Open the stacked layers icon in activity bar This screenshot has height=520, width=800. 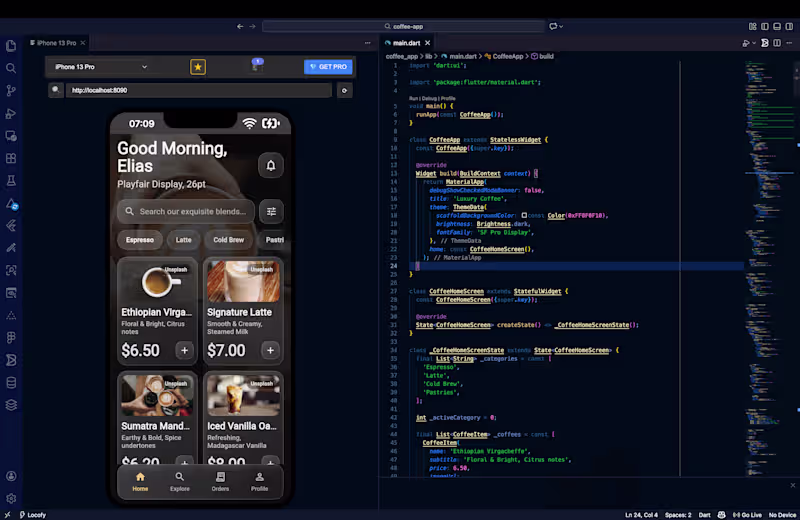pos(11,405)
